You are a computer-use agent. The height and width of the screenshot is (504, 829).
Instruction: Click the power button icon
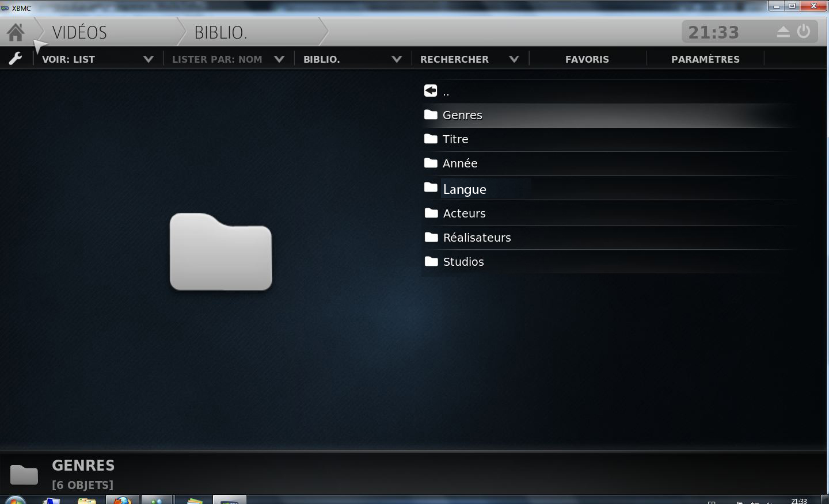804,32
